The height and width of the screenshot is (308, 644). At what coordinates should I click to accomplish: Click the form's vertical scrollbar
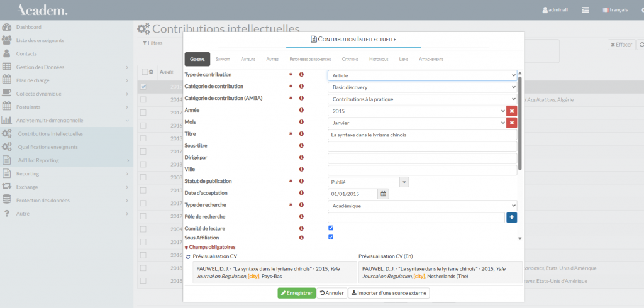coord(519,126)
